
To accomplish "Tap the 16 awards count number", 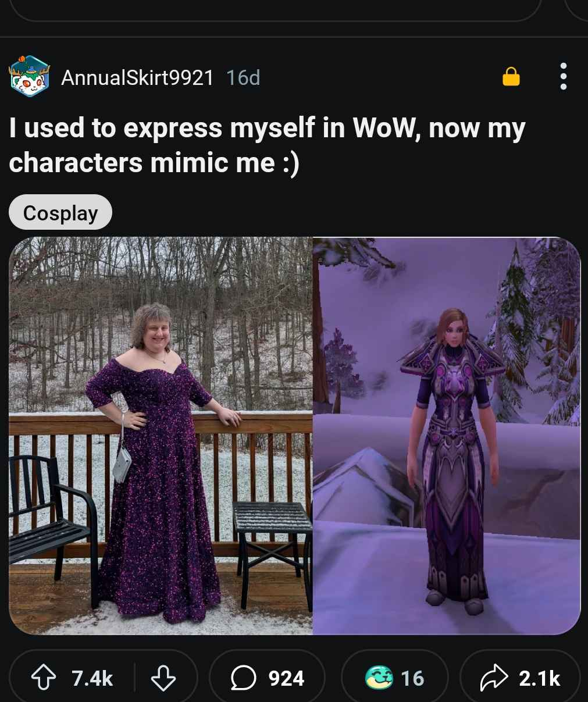I will [412, 678].
